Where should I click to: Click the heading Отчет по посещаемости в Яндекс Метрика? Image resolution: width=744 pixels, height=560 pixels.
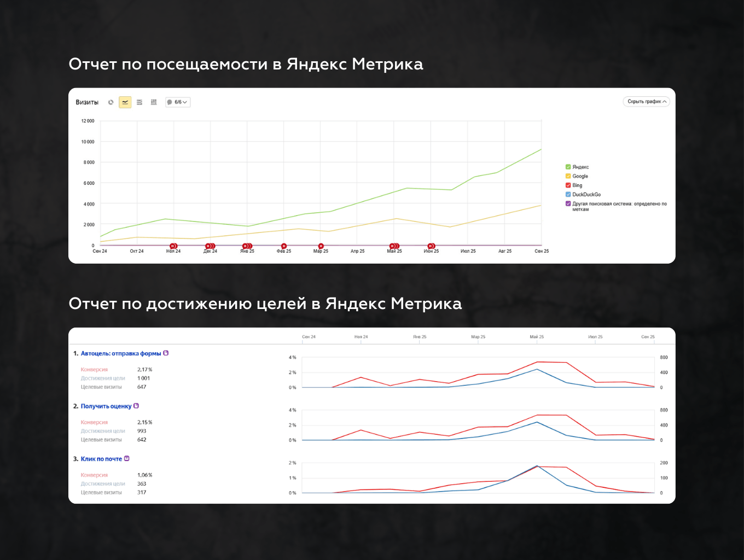(x=246, y=65)
